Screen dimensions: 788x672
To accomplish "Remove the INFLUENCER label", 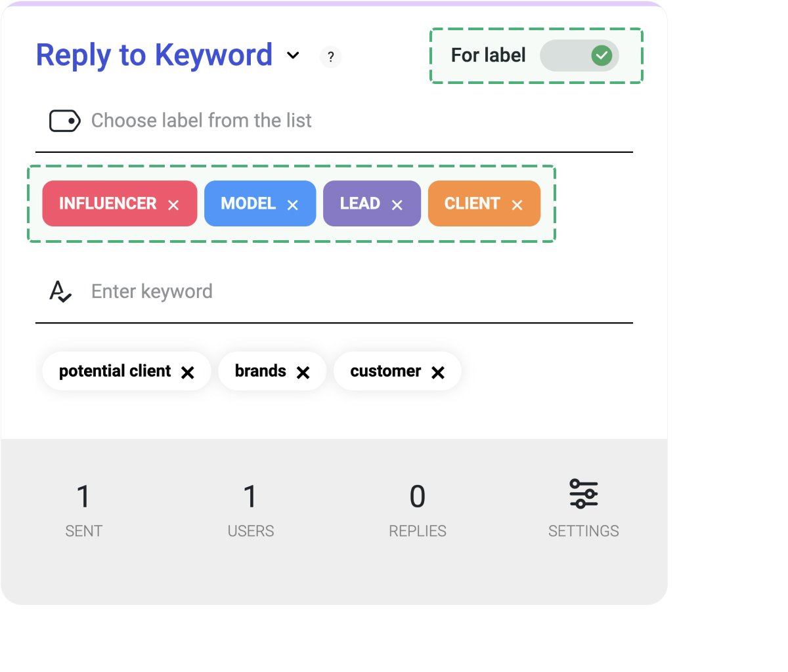I will pyautogui.click(x=173, y=205).
